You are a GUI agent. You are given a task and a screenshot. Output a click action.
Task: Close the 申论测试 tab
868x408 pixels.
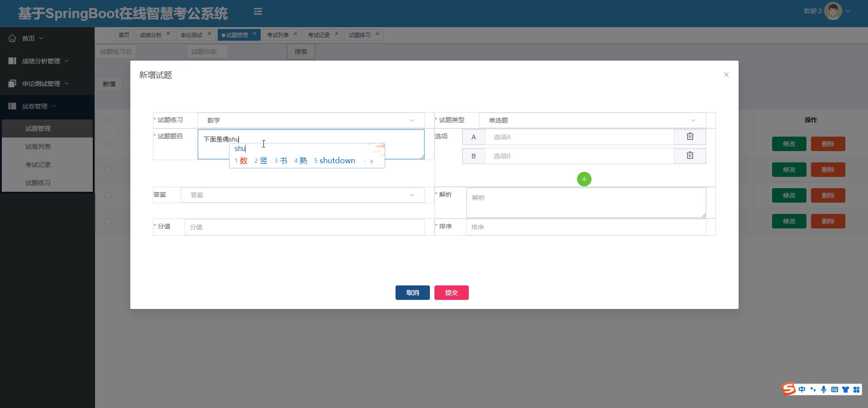pos(210,33)
